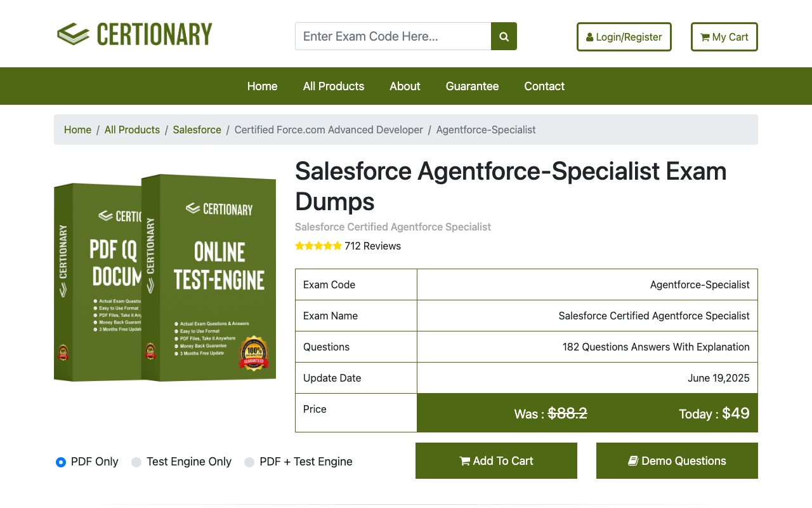Select the PDF Only radio button
Image resolution: width=812 pixels, height=508 pixels.
pyautogui.click(x=61, y=462)
